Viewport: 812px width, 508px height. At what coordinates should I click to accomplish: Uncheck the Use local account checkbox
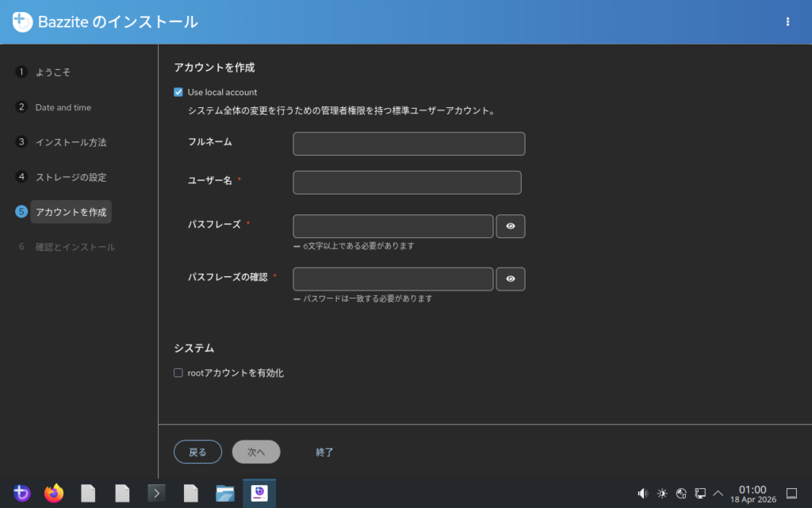(x=178, y=92)
